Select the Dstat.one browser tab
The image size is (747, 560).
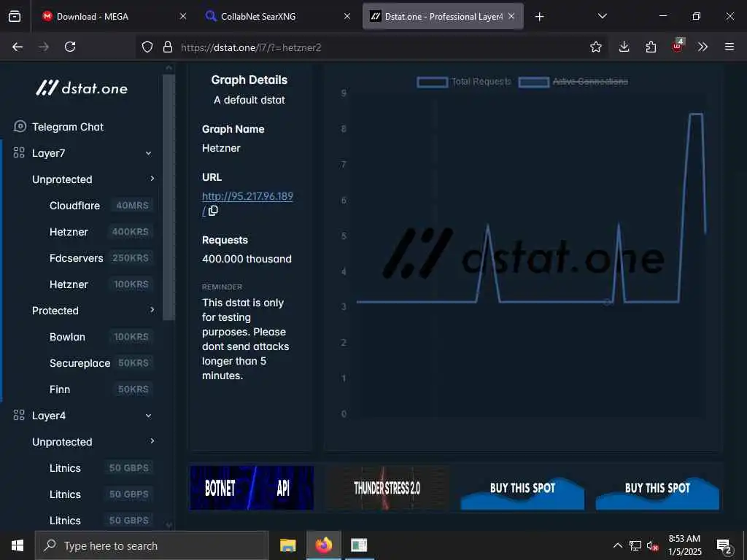[x=443, y=17]
